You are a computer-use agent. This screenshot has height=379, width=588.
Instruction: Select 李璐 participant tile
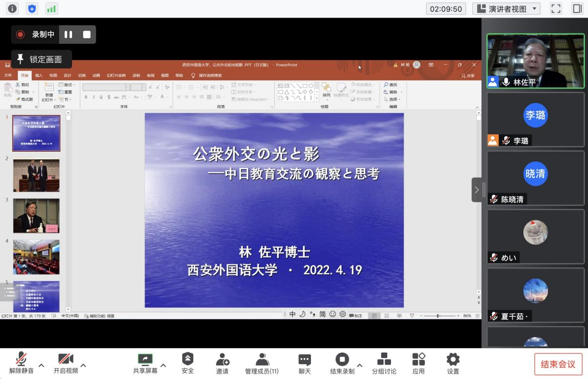pos(535,120)
